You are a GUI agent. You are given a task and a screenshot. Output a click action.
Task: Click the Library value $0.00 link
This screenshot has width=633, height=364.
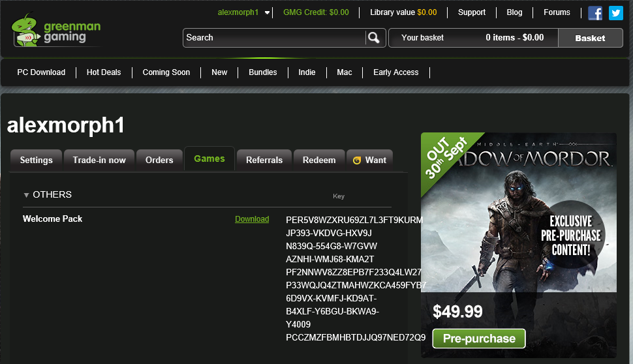403,12
